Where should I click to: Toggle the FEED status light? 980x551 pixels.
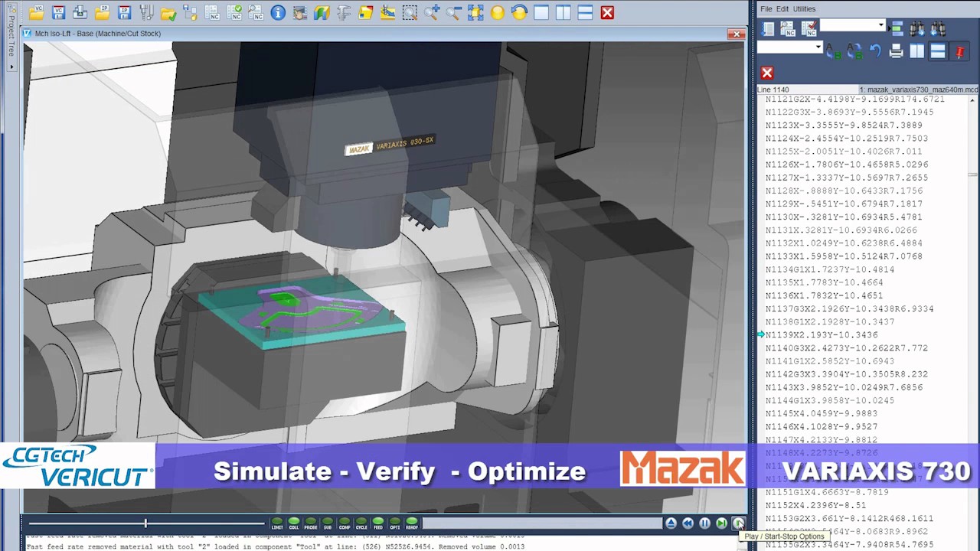pyautogui.click(x=378, y=523)
